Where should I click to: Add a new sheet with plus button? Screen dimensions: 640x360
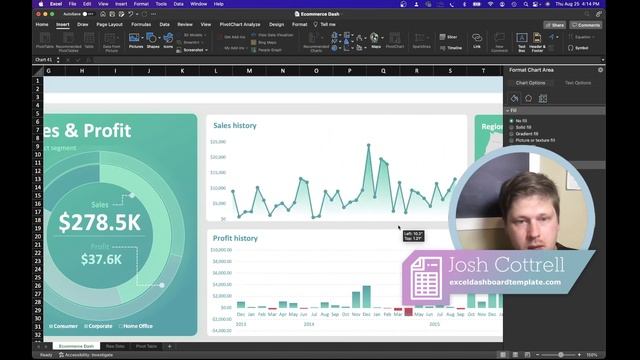(169, 346)
